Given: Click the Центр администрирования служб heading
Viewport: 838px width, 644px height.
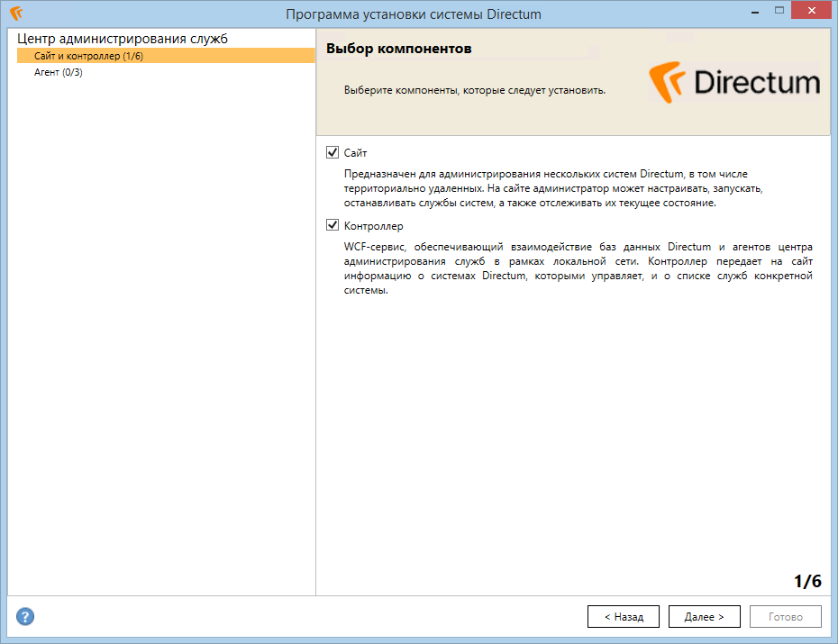Looking at the screenshot, I should (x=123, y=39).
